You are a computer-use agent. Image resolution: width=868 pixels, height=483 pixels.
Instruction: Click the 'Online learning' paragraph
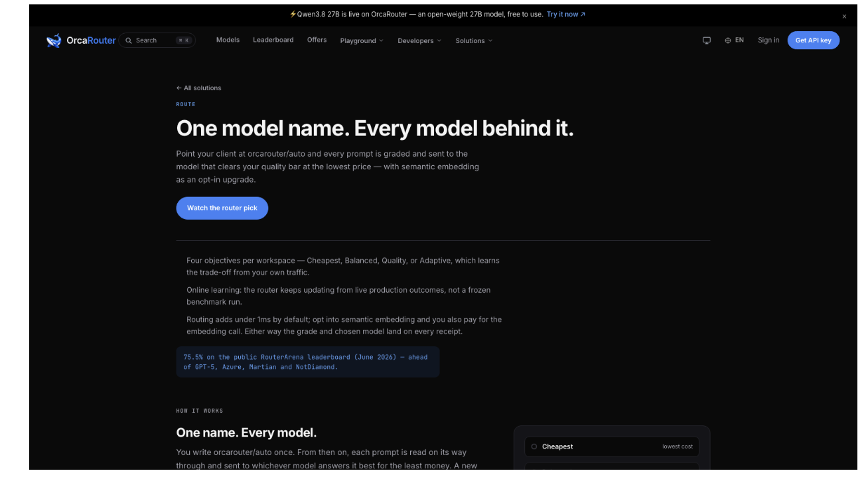coord(338,296)
